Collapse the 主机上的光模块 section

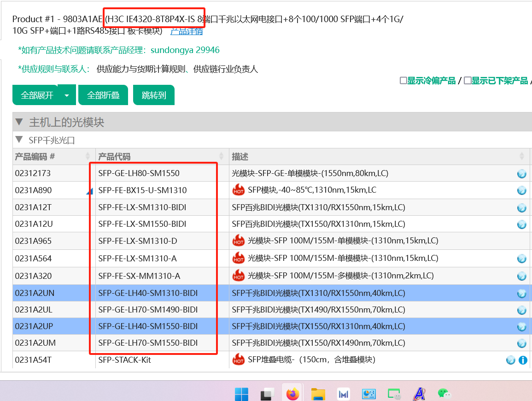tap(19, 122)
